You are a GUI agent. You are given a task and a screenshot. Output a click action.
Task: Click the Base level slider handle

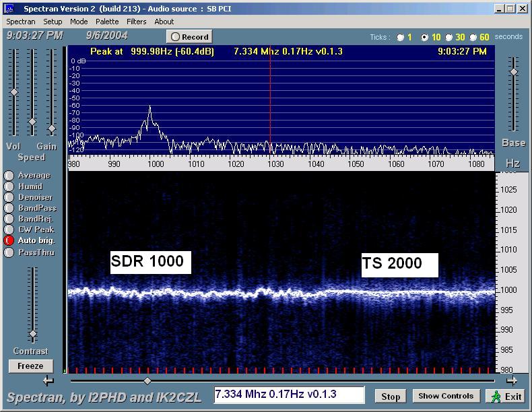(x=513, y=72)
